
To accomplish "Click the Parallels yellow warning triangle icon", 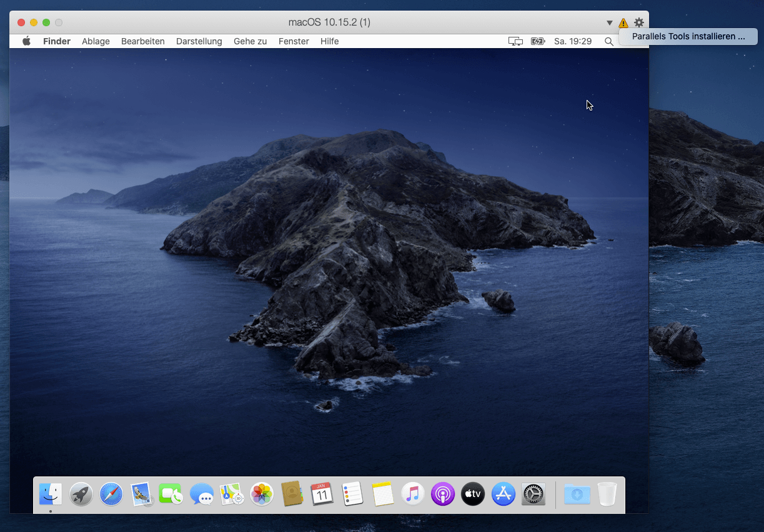I will click(x=623, y=23).
